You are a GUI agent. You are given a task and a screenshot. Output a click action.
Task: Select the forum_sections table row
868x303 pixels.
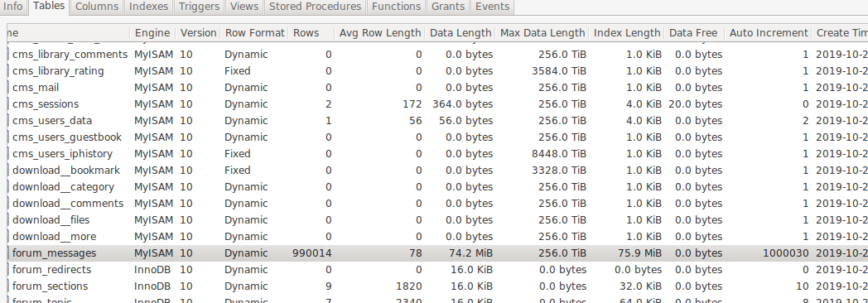(x=437, y=286)
